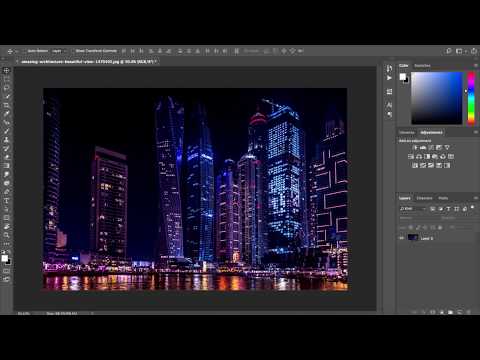
Task: Select the Spot Healing Brush tool
Action: [6, 123]
